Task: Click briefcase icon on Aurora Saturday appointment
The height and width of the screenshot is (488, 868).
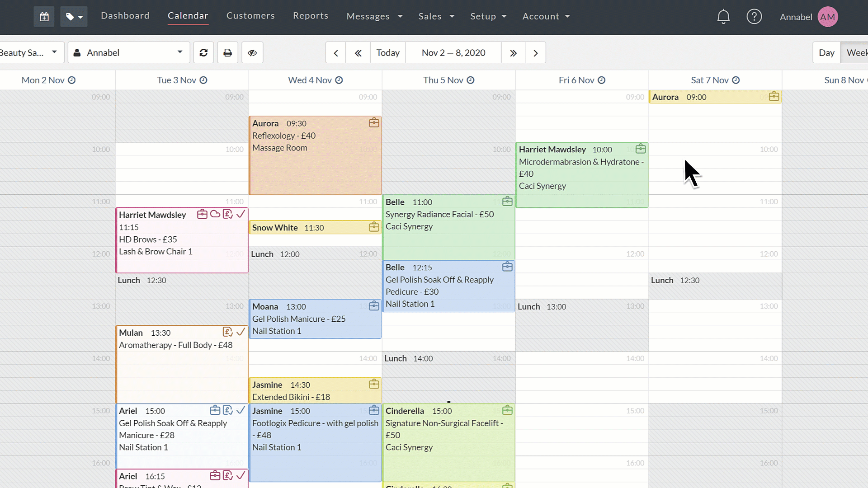Action: pos(774,96)
